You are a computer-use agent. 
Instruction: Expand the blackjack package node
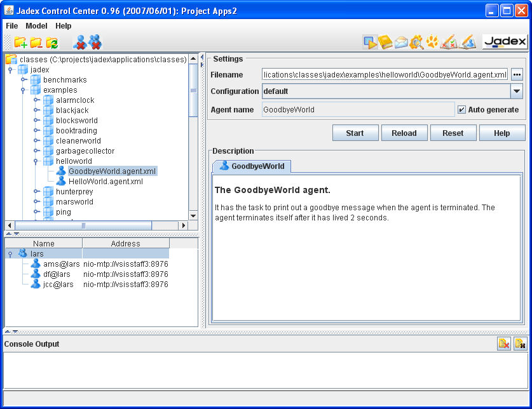tap(36, 111)
